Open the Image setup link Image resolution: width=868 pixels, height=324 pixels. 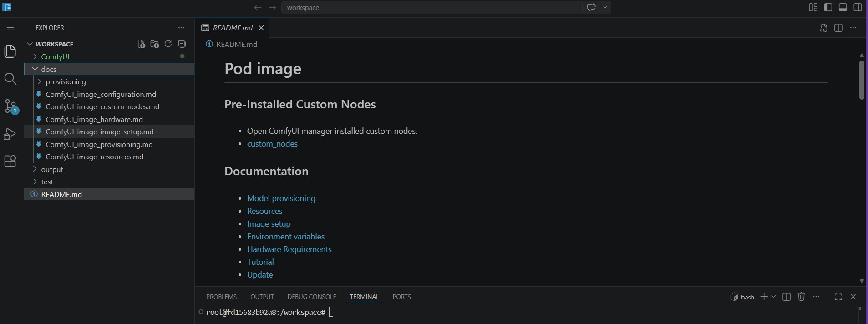click(x=269, y=224)
